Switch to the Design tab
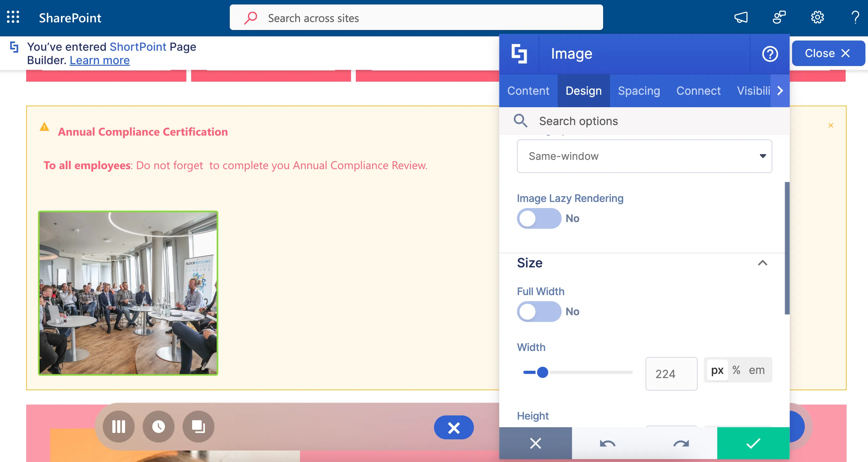Viewport: 868px width, 462px height. [584, 91]
